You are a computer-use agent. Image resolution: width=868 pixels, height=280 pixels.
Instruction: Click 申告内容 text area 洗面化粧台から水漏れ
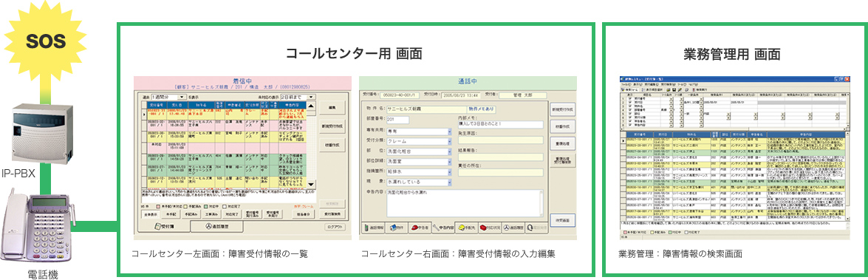[465, 203]
